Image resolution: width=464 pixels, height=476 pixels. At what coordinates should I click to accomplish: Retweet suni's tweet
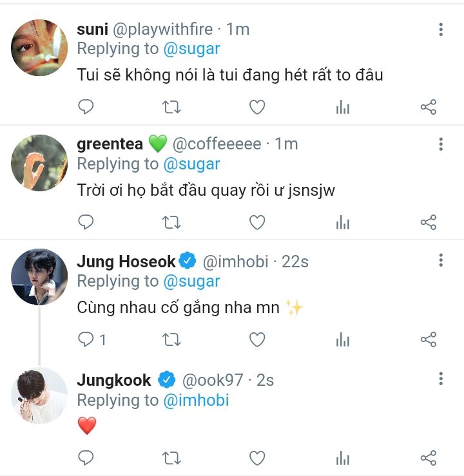coord(171,107)
